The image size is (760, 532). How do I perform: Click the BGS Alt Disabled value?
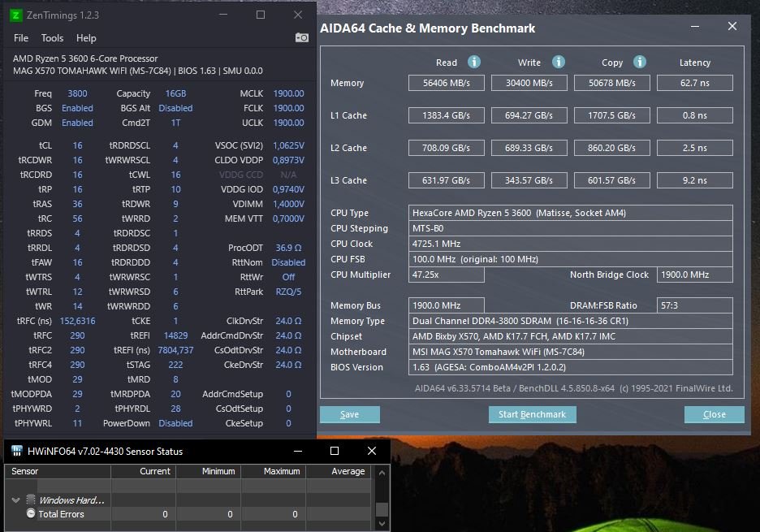175,108
